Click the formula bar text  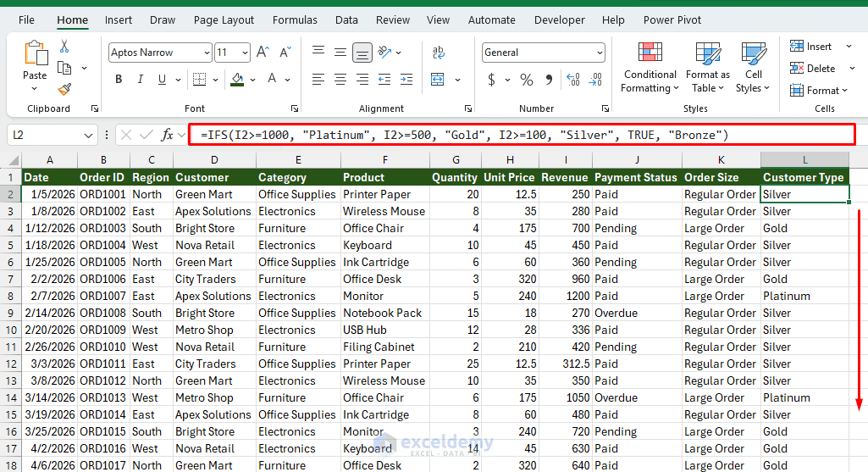point(464,135)
